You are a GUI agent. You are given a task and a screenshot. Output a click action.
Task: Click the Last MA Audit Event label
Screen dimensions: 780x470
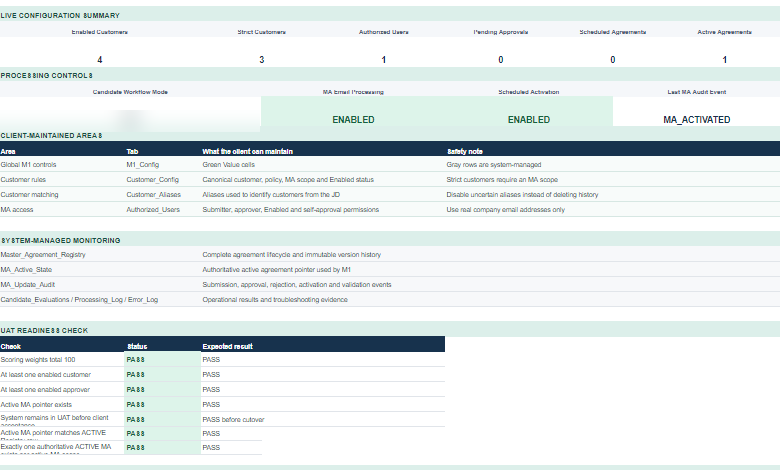pyautogui.click(x=697, y=92)
